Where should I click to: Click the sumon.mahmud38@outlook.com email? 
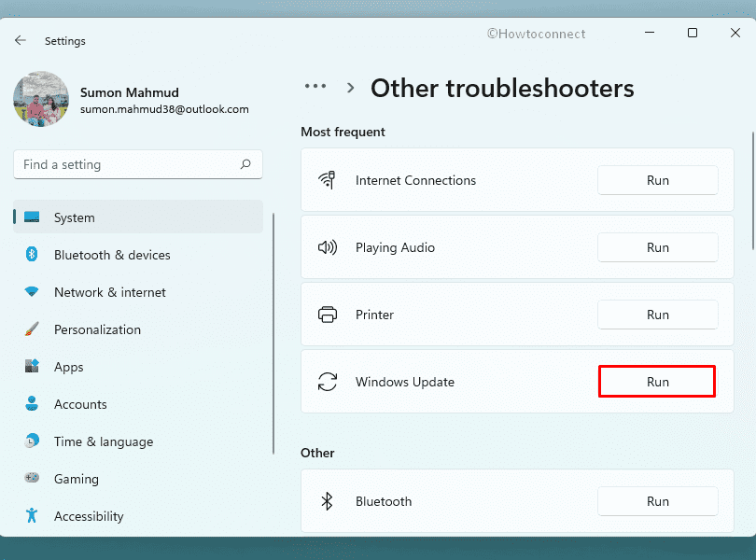pyautogui.click(x=164, y=109)
